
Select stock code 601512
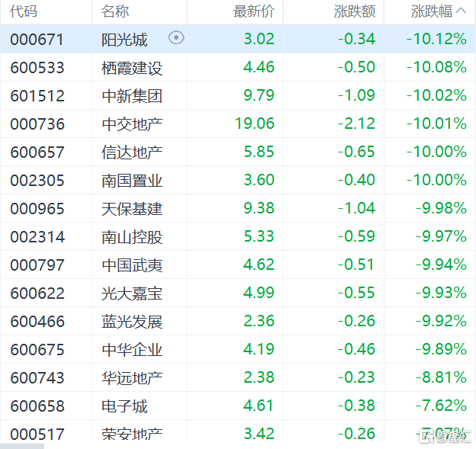click(x=37, y=96)
